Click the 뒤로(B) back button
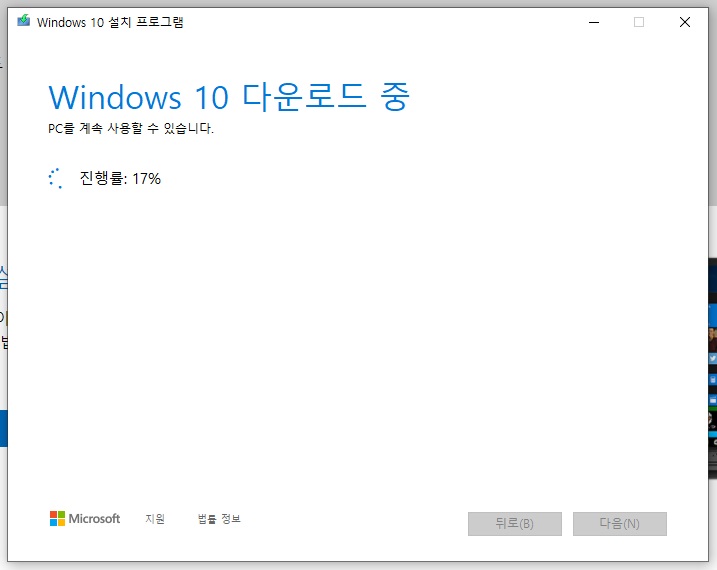The height and width of the screenshot is (570, 717). click(514, 523)
